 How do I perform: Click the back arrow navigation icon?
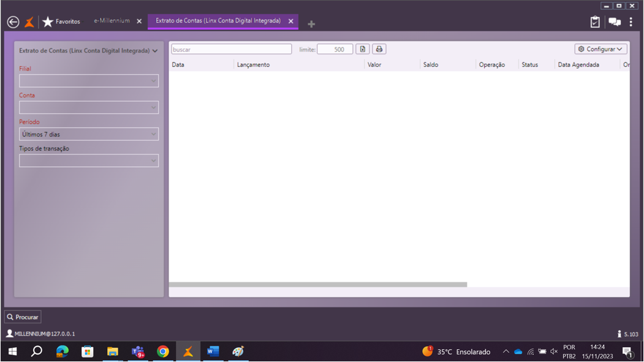pos(13,22)
